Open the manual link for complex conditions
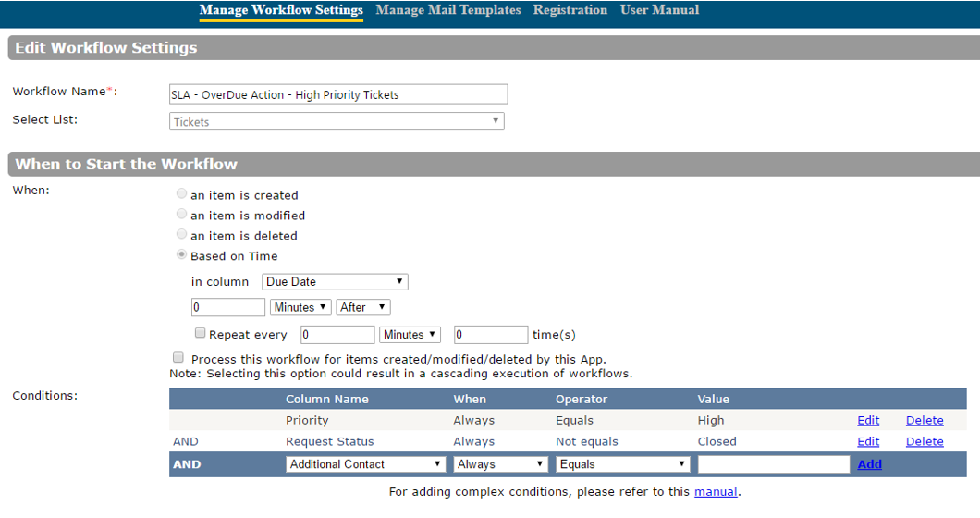This screenshot has width=980, height=518. pos(716,492)
